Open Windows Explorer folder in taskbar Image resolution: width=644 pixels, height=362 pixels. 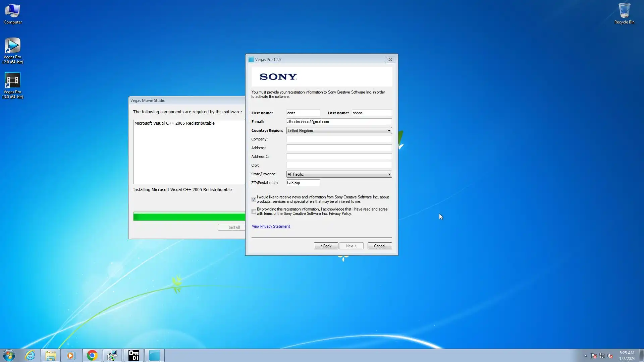coord(51,355)
